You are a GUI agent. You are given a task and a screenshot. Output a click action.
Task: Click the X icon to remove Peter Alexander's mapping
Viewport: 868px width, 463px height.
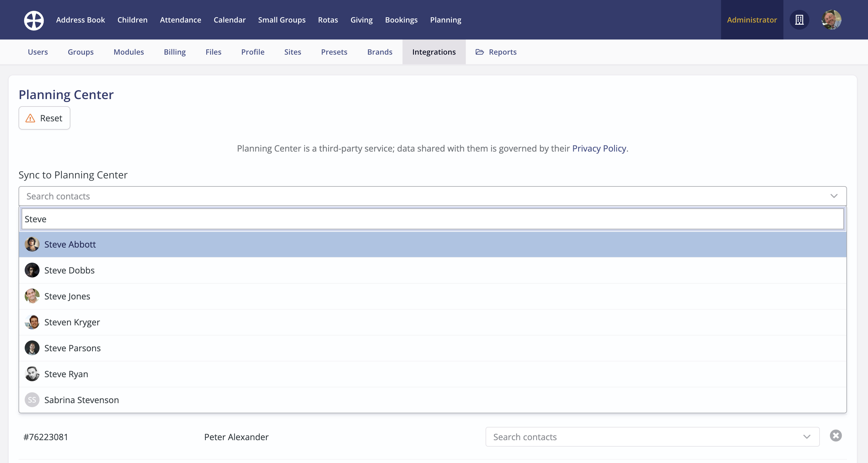pos(835,436)
